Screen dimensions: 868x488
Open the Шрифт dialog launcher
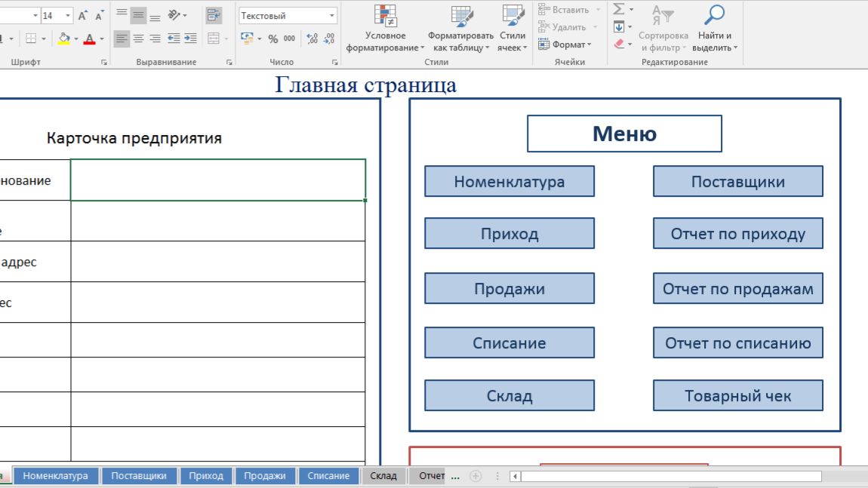pos(104,63)
